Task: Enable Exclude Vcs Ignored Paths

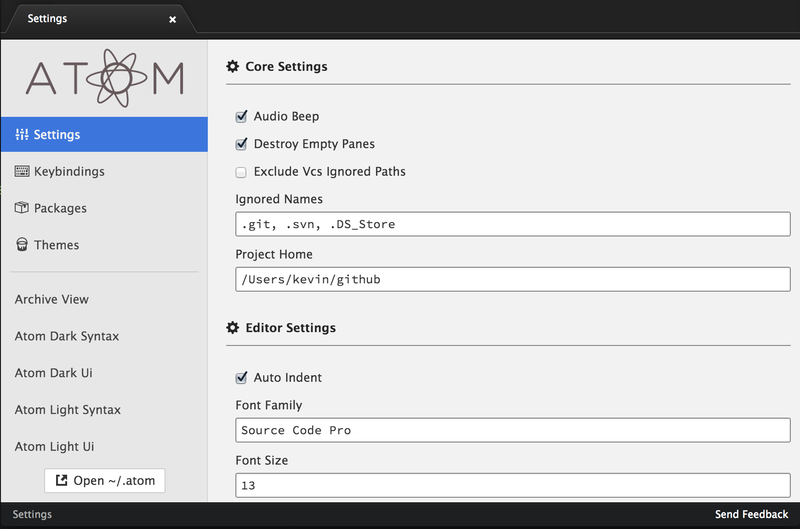Action: tap(241, 172)
